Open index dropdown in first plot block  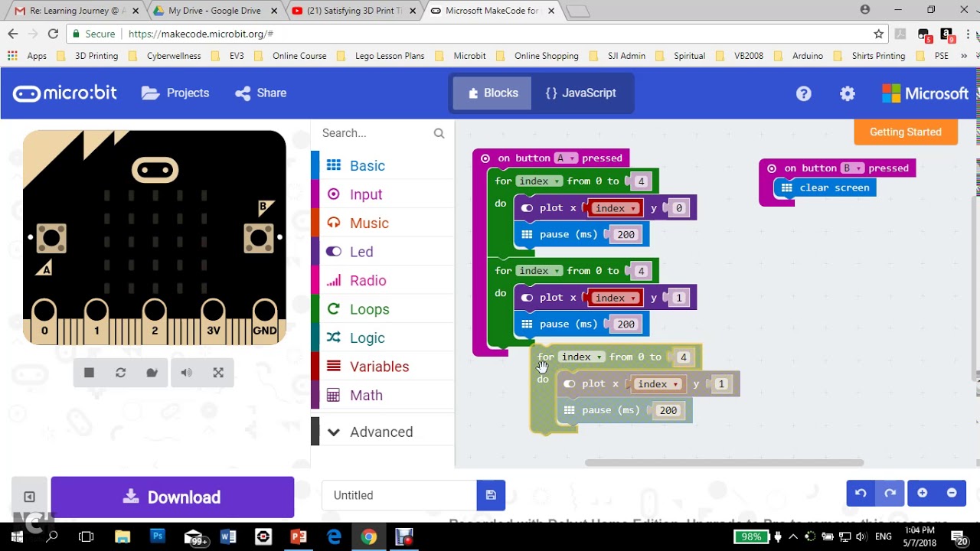click(615, 208)
